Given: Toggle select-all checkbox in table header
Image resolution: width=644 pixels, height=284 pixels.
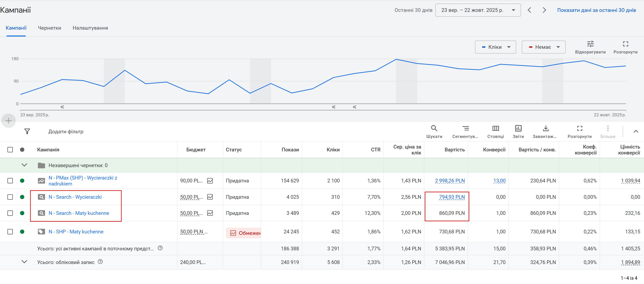Looking at the screenshot, I should tap(10, 150).
